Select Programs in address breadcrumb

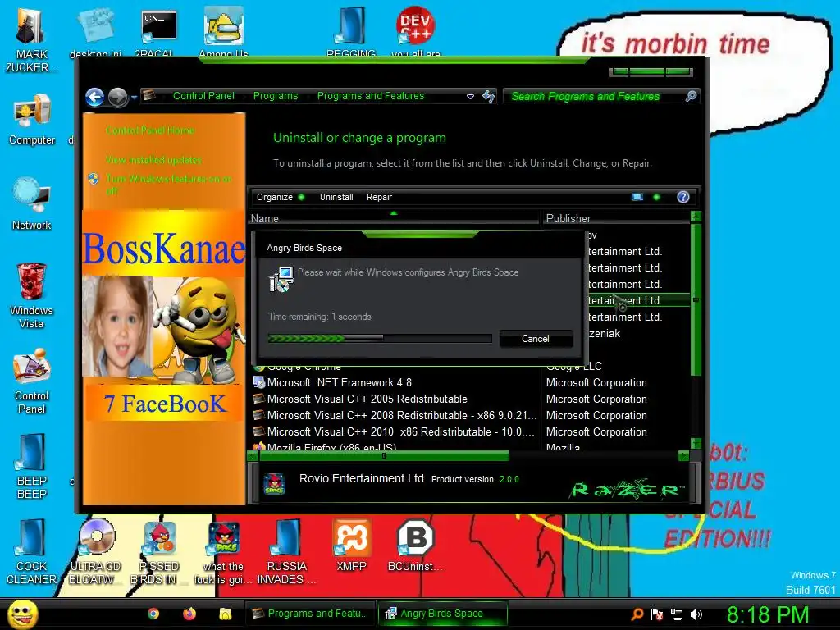pos(276,96)
